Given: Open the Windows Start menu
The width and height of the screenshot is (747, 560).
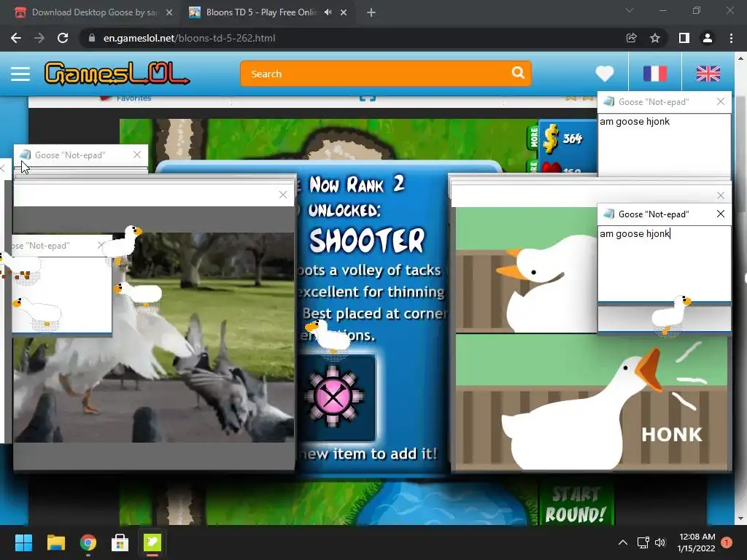Looking at the screenshot, I should [23, 542].
